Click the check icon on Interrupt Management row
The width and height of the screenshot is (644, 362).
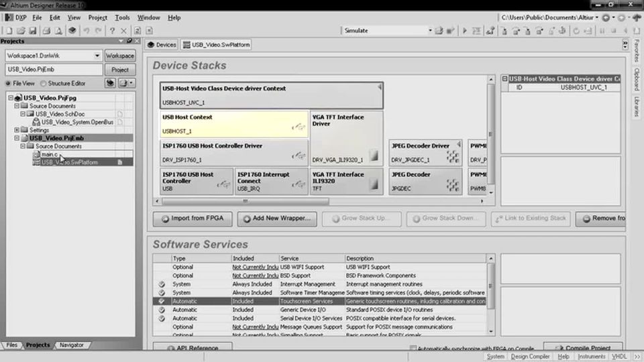[x=162, y=284]
